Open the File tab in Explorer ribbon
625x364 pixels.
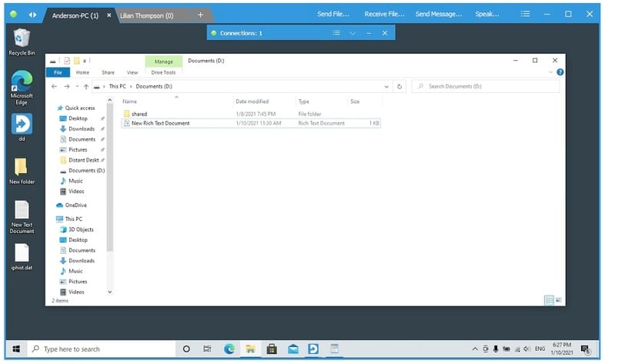pyautogui.click(x=57, y=72)
